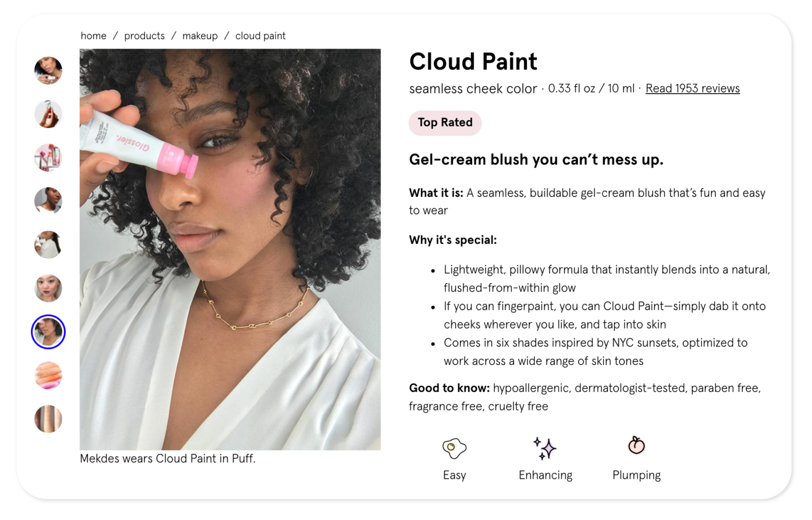The width and height of the screenshot is (812, 520).
Task: Click the Top Rated badge
Action: click(445, 123)
